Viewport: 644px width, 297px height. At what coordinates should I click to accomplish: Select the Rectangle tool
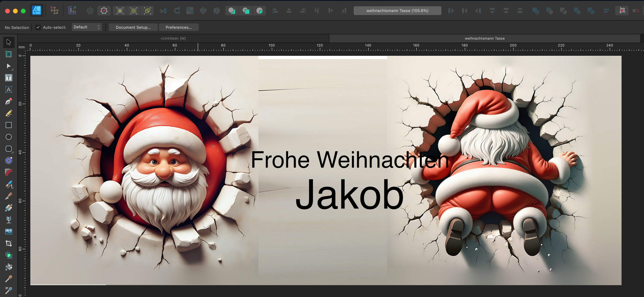[8, 125]
